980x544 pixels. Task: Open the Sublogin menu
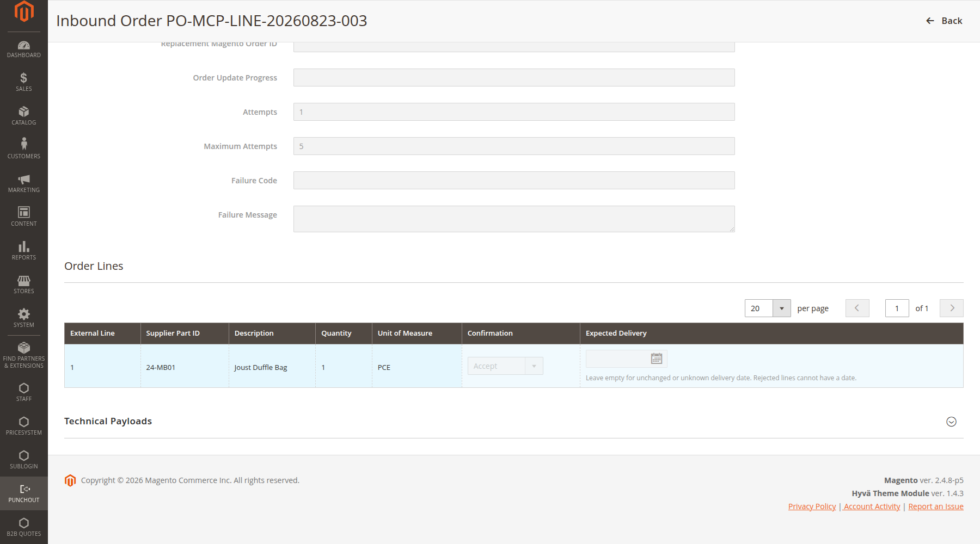[x=24, y=460]
